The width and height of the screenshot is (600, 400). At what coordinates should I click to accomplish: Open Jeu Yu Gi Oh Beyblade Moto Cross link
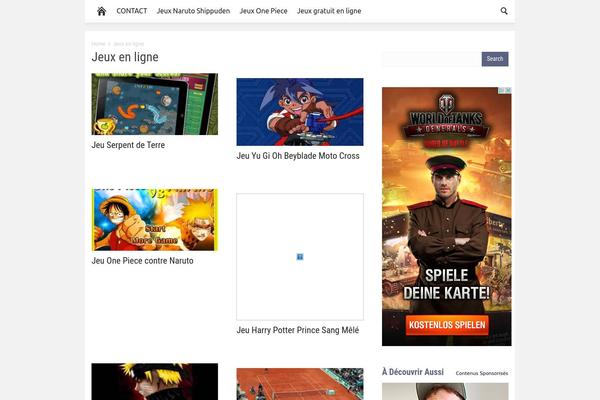(x=298, y=156)
